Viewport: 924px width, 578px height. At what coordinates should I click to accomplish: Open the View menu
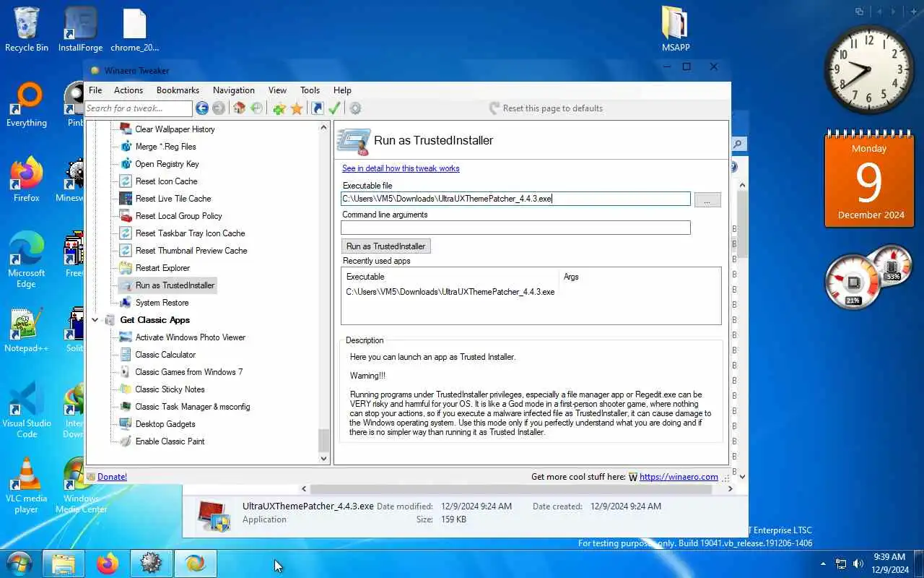coord(277,90)
